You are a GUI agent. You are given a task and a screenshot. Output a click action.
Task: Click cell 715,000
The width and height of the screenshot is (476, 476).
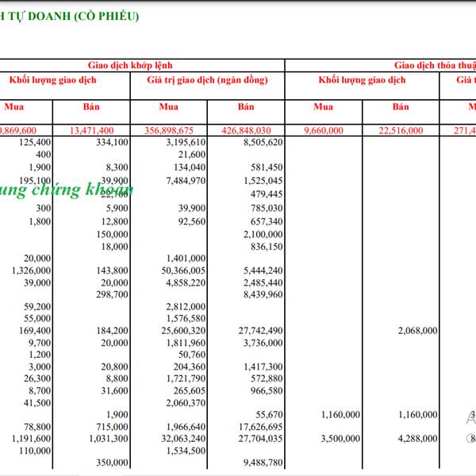coord(113,427)
